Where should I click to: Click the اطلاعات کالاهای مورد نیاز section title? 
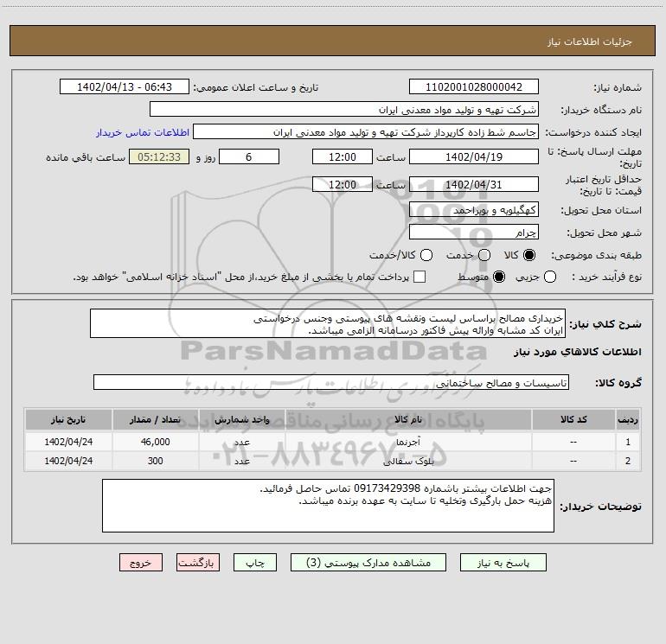(x=577, y=352)
